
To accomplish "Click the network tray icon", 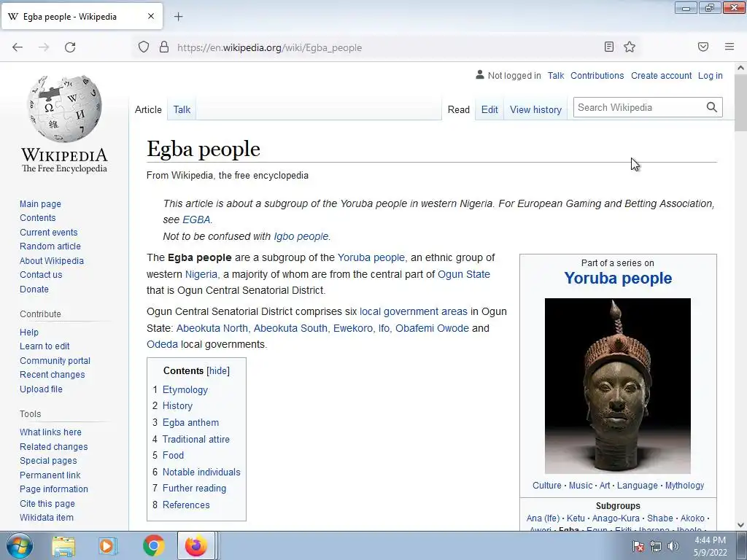I will pyautogui.click(x=656, y=546).
